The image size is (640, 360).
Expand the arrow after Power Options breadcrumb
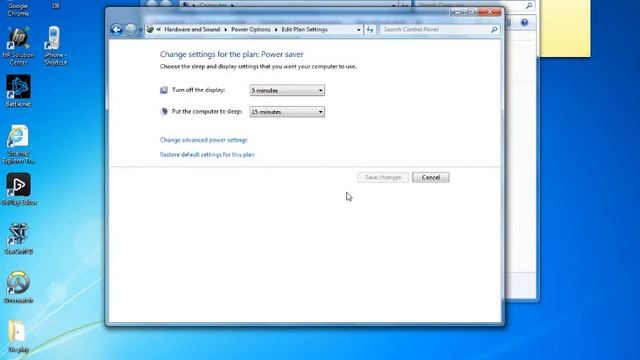[x=276, y=29]
